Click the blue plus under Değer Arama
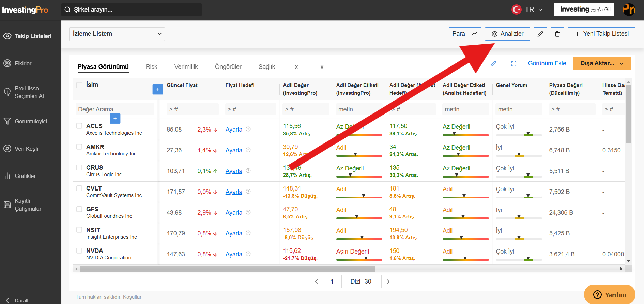Viewport: 644px width, 304px height. (115, 118)
